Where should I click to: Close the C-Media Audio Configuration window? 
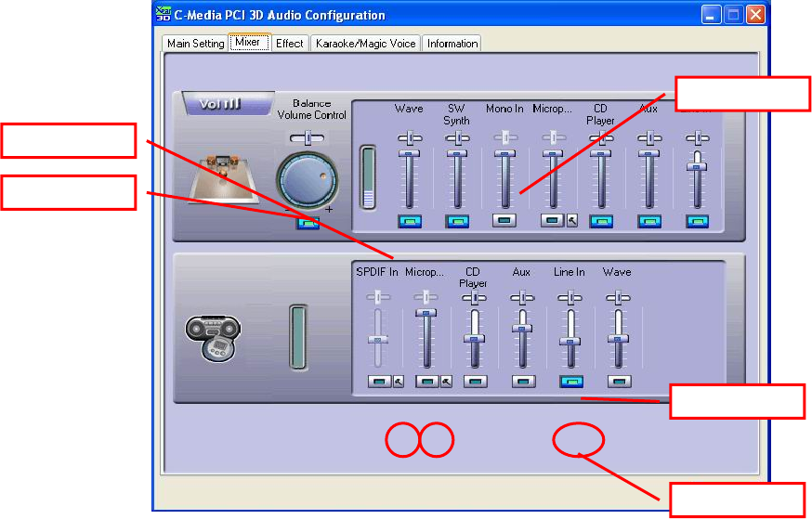point(755,15)
